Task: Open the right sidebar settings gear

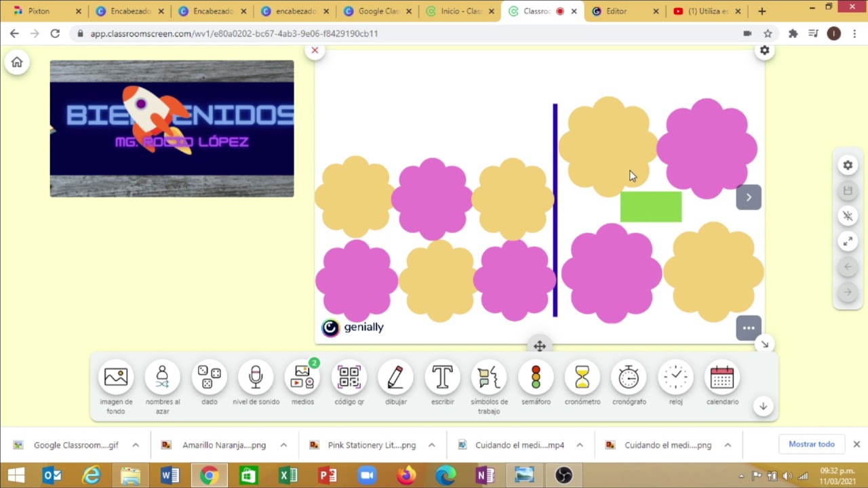Action: click(x=848, y=165)
